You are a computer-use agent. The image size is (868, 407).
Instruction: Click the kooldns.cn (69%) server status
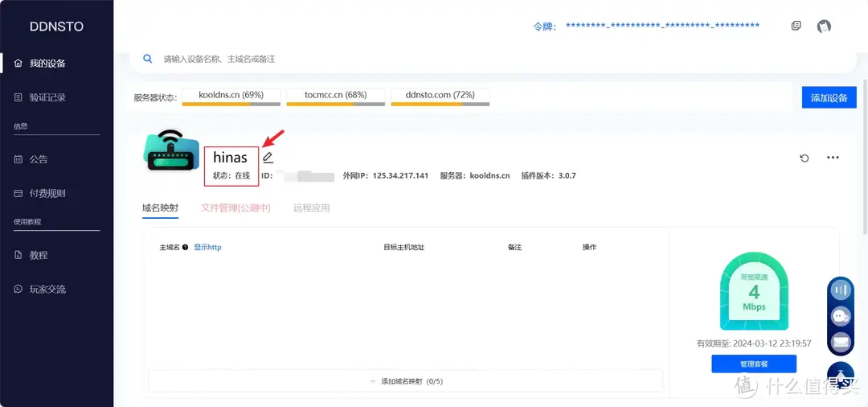(x=231, y=97)
